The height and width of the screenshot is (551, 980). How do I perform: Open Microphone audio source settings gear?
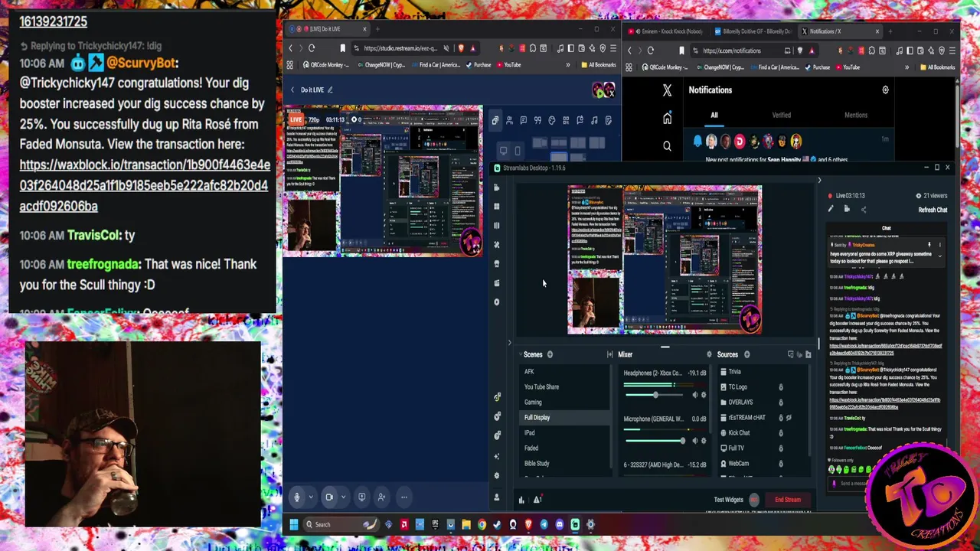(x=704, y=441)
